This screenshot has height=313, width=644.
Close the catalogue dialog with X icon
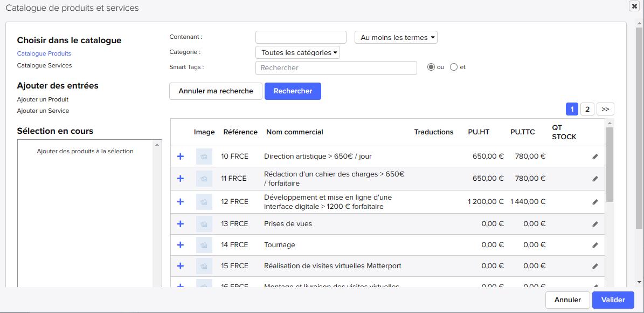[x=634, y=6]
